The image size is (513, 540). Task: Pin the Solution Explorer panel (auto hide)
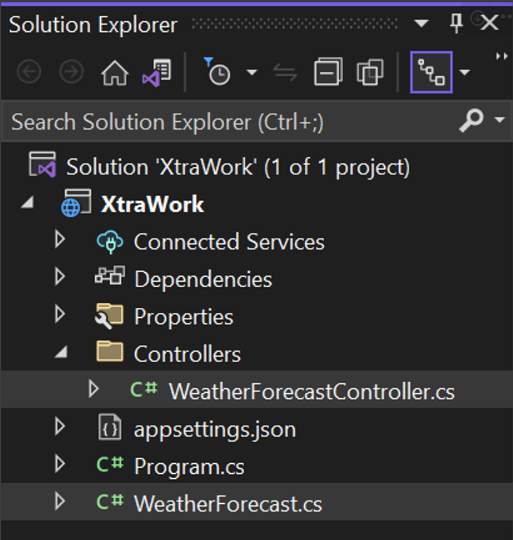[457, 23]
